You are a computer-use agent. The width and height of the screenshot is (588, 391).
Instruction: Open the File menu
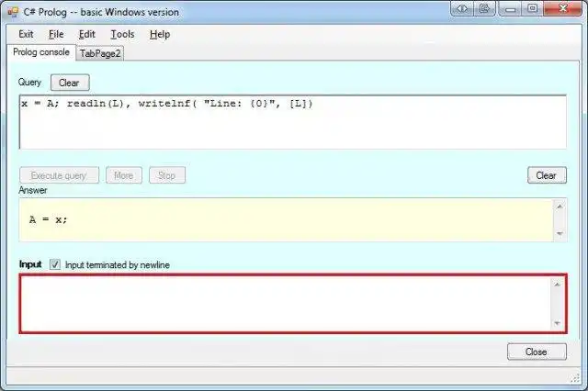click(x=56, y=34)
